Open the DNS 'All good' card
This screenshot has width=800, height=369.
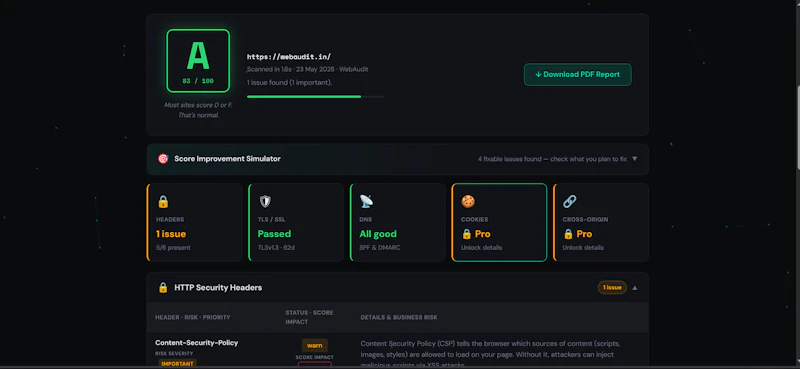point(397,223)
